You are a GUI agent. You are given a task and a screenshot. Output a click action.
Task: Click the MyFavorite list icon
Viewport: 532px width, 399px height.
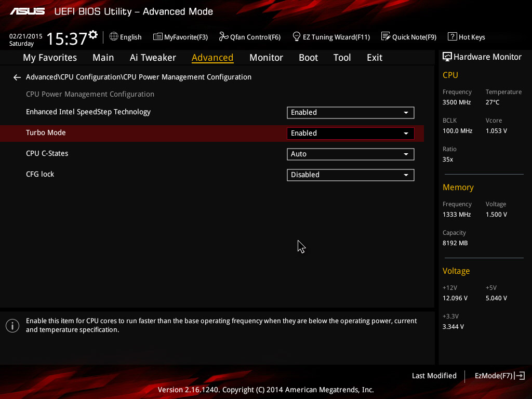157,37
